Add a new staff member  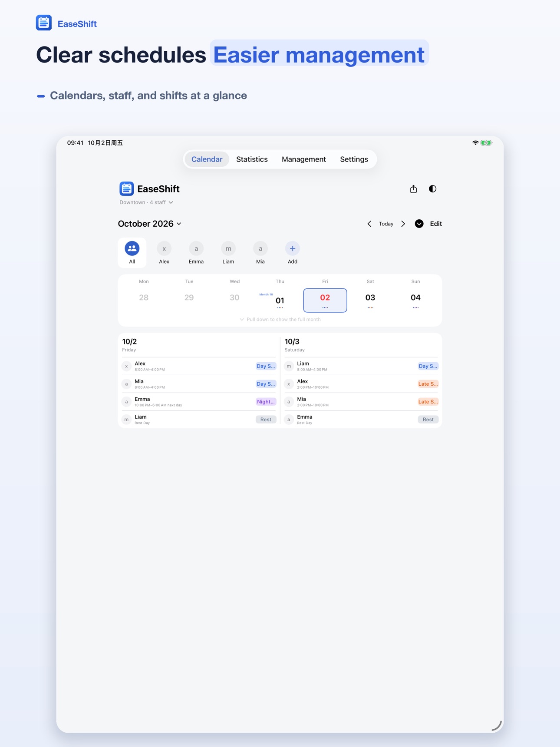pyautogui.click(x=293, y=248)
